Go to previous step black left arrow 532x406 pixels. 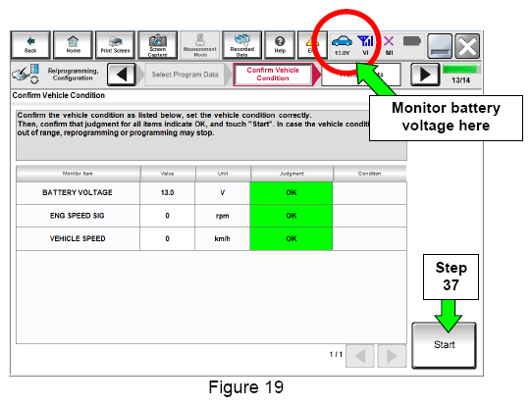[122, 75]
